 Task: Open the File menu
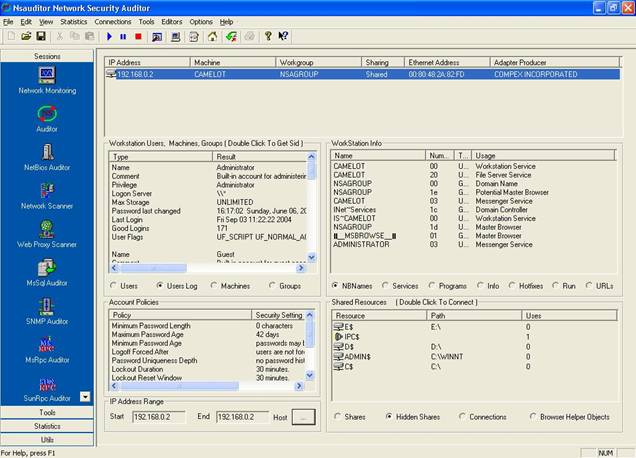(x=8, y=22)
